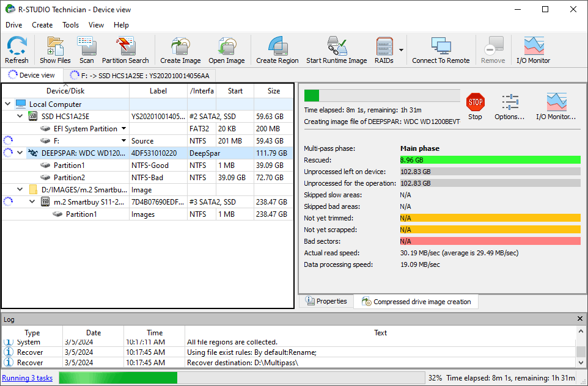Viewport: 588px width, 386px height.
Task: Stop the image creation with the Stop sign
Action: click(475, 102)
